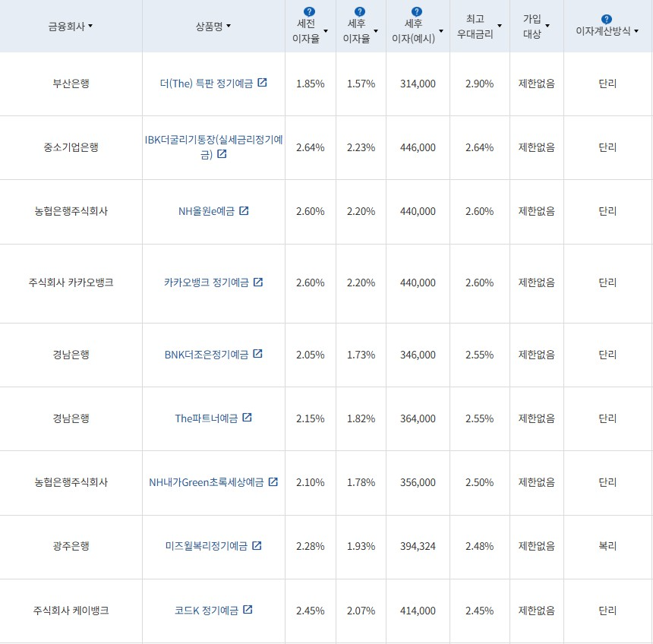Click external link icon beside 미즈월복리정기예금
This screenshot has width=653, height=644.
(259, 546)
